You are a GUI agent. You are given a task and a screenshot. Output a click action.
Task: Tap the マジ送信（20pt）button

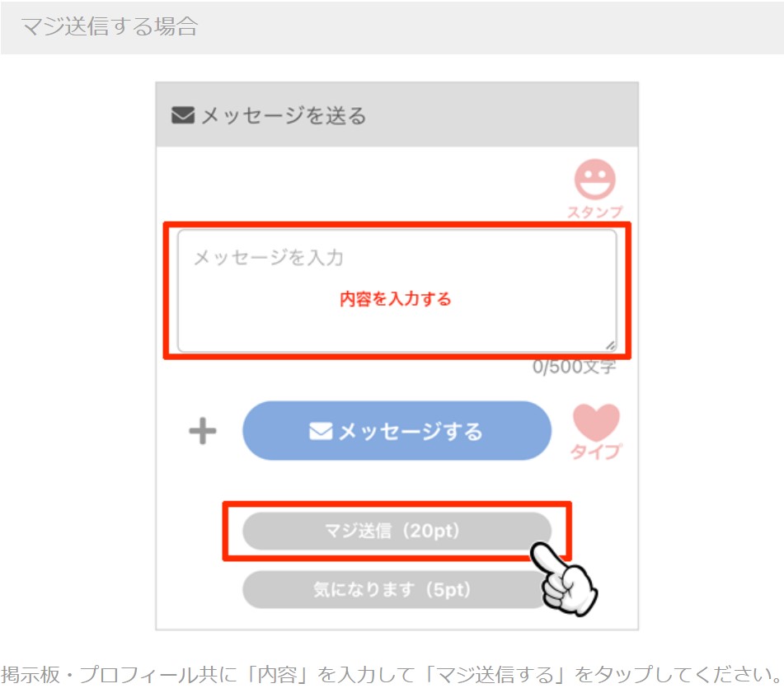pos(397,531)
